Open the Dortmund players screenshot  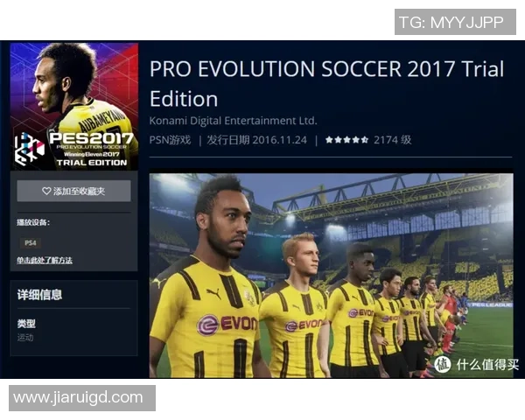[331, 276]
